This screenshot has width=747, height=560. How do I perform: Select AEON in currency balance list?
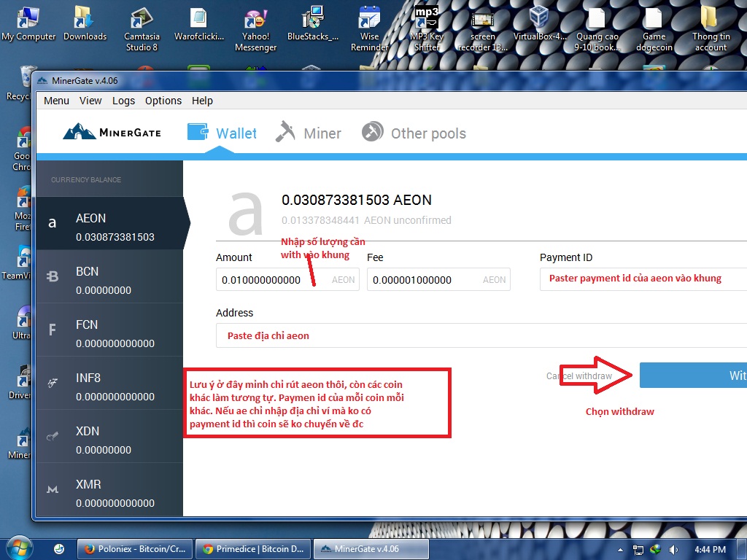(x=110, y=223)
